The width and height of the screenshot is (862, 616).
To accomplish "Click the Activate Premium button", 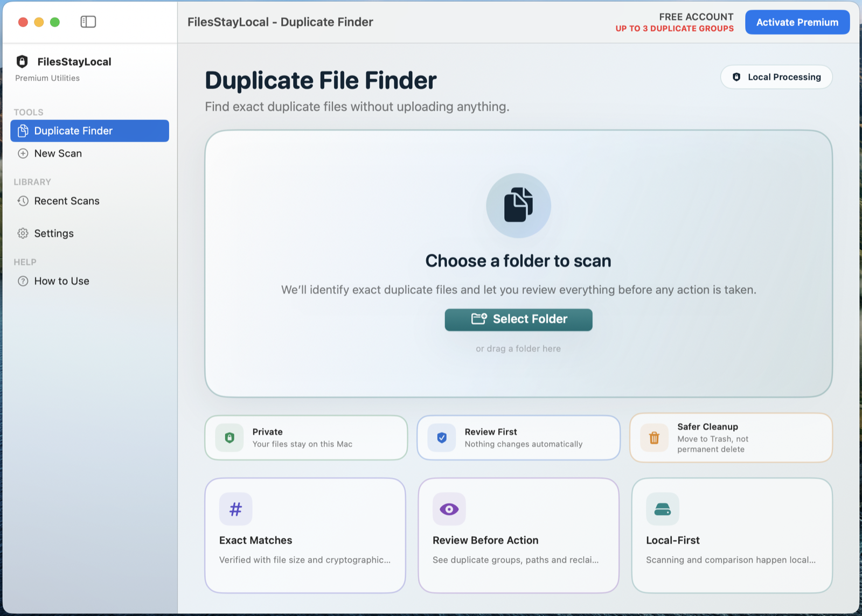I will (x=797, y=22).
